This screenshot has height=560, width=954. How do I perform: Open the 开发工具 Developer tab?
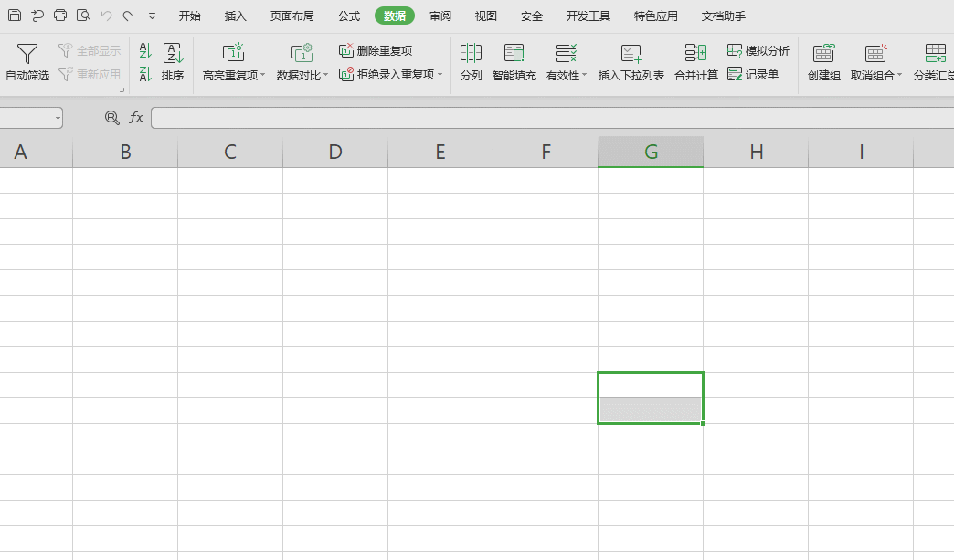[588, 16]
